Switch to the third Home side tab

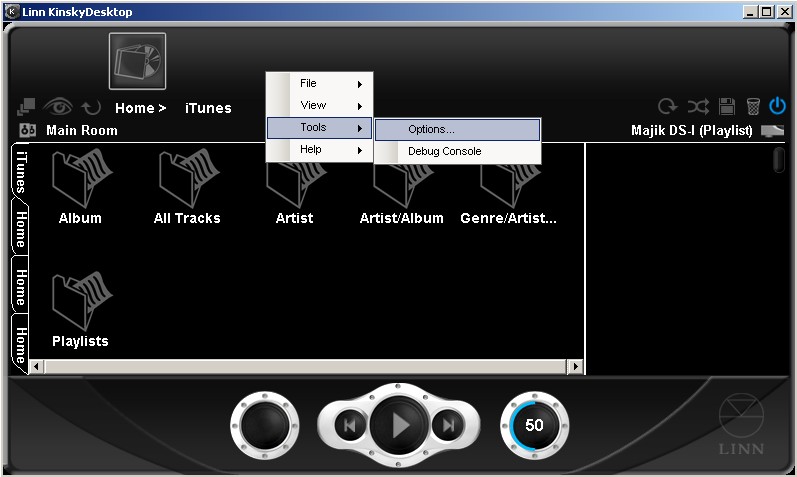pos(20,344)
